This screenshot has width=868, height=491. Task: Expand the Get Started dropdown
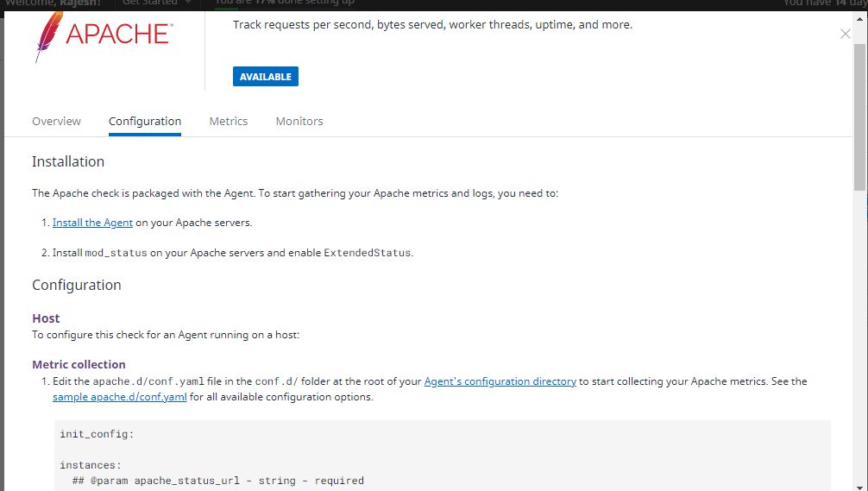pyautogui.click(x=156, y=3)
